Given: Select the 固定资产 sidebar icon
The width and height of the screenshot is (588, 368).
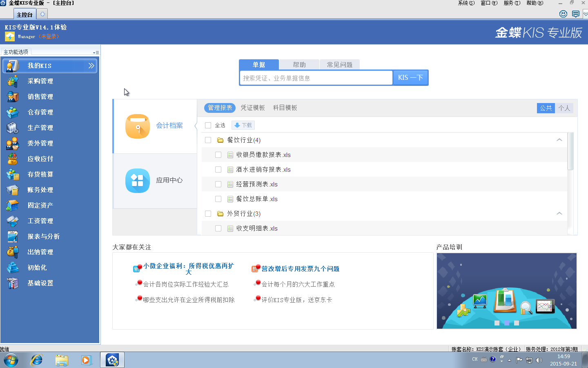Looking at the screenshot, I should 13,206.
